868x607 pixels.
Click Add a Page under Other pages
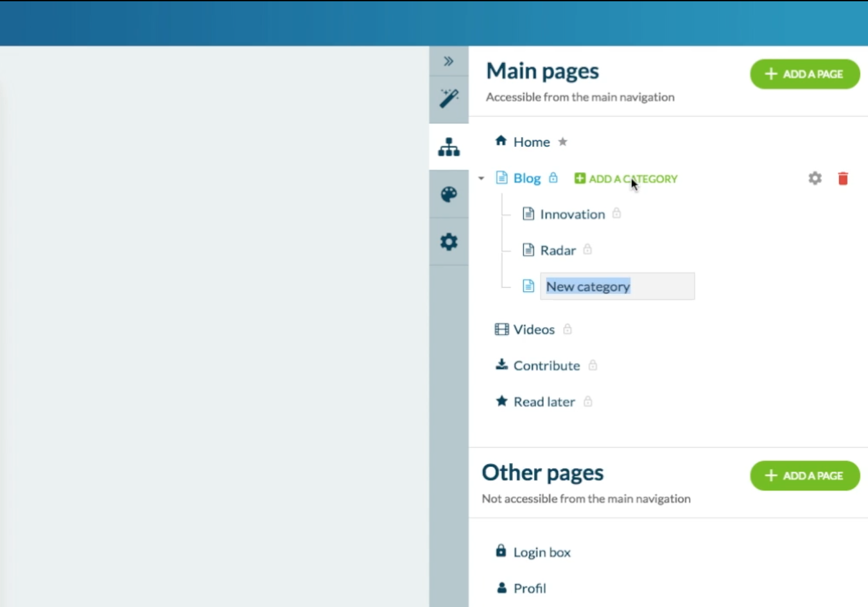click(804, 475)
